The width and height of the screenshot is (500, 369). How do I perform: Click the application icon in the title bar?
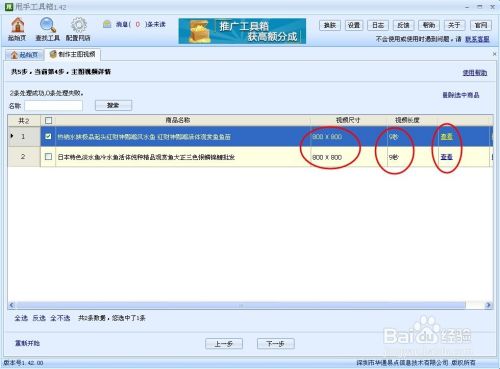tap(9, 7)
